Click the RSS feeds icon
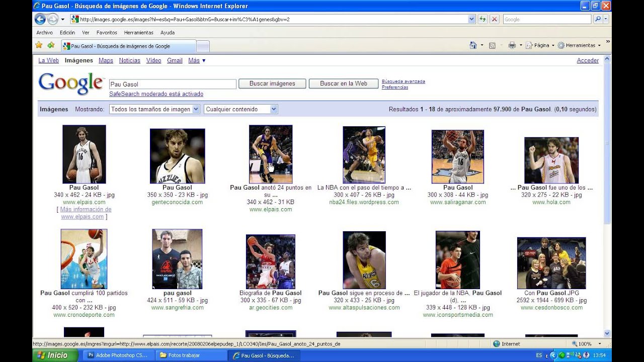The width and height of the screenshot is (644, 362). click(492, 45)
